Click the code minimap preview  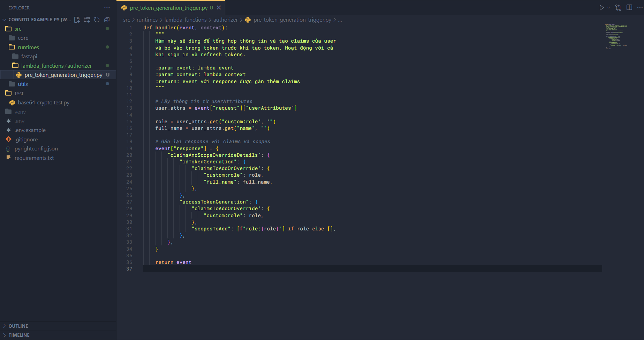click(616, 37)
